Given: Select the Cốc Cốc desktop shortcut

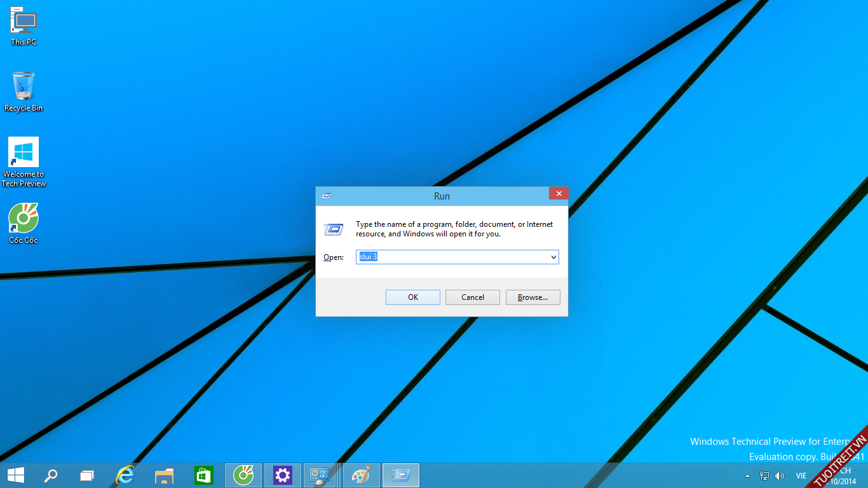Looking at the screenshot, I should 24,224.
